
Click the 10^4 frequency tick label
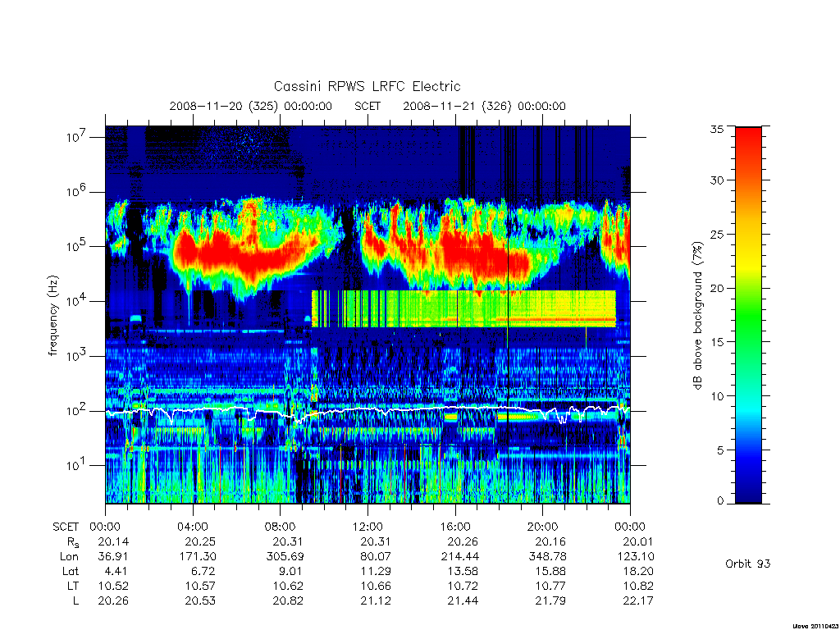click(x=76, y=300)
